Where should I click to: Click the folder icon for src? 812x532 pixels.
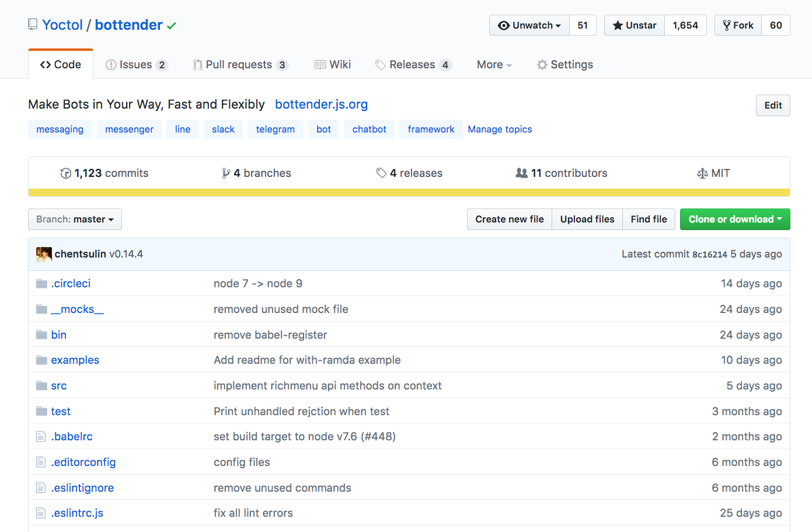pyautogui.click(x=41, y=385)
